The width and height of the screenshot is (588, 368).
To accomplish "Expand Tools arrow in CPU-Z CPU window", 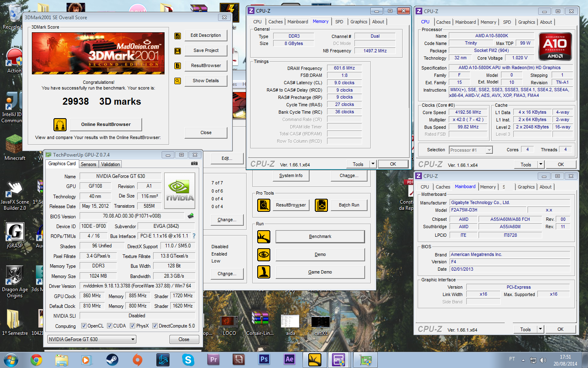I will point(541,164).
